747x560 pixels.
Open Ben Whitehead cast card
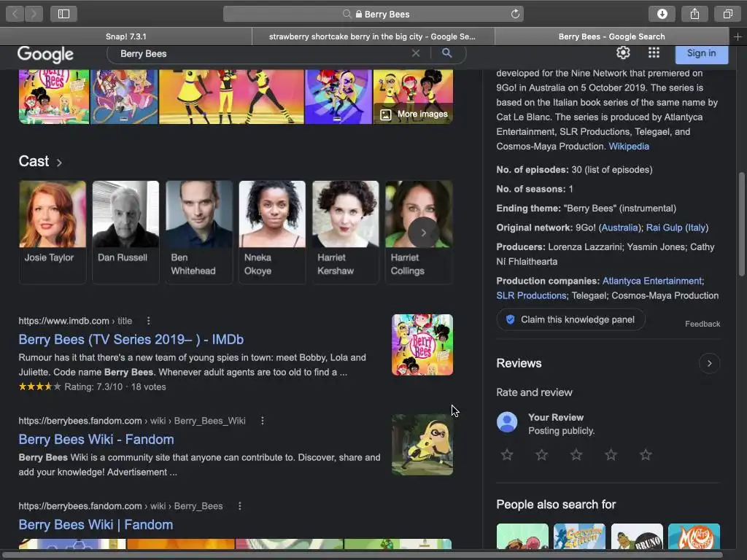point(199,232)
